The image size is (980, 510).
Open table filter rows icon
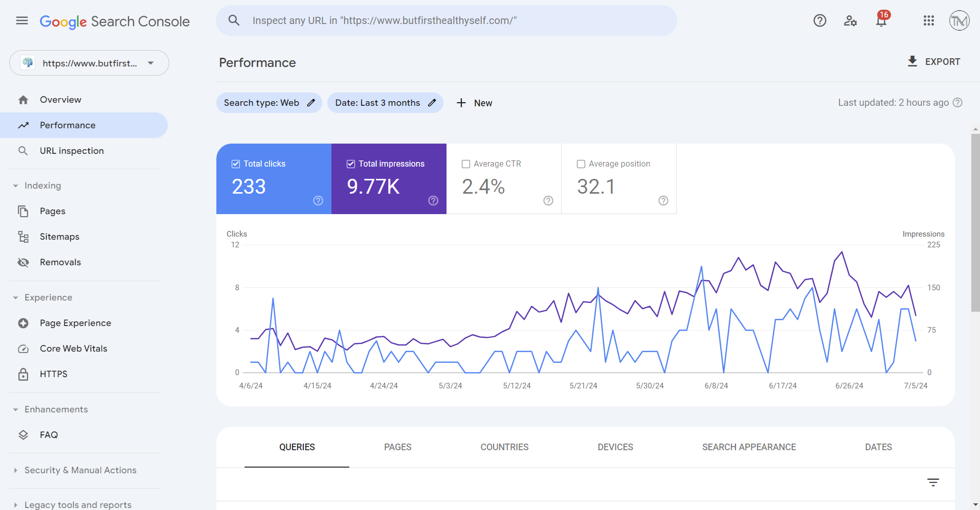[x=933, y=482]
